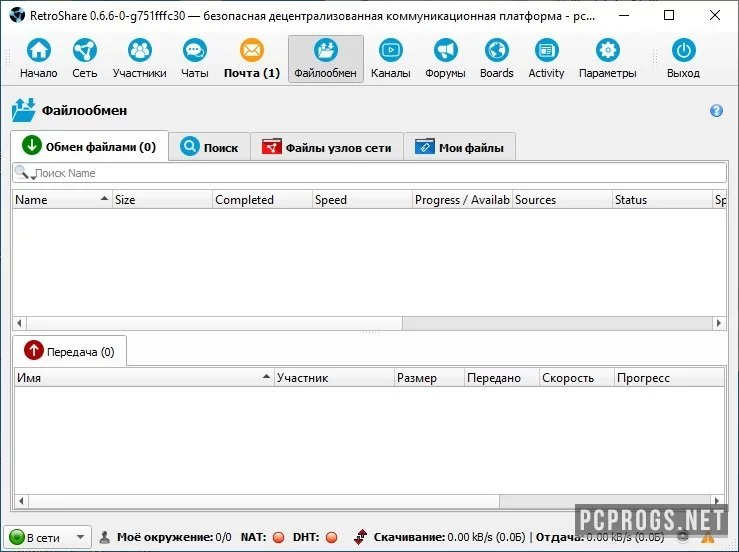Open the Участники people section
The height and width of the screenshot is (552, 739).
(x=140, y=59)
